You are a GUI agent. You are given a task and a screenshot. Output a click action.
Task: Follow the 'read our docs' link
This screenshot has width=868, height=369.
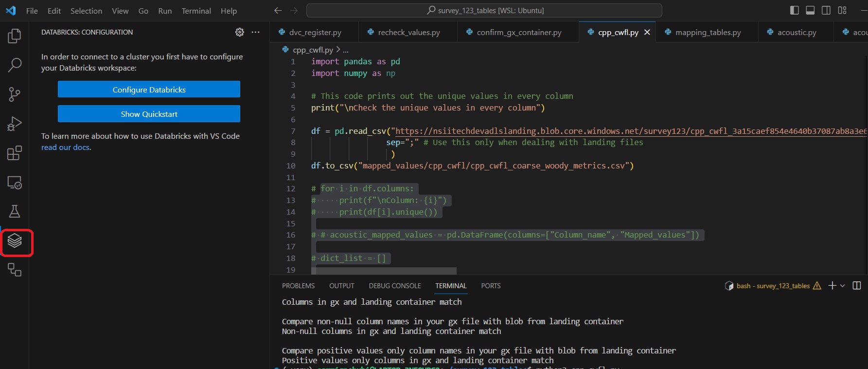65,147
